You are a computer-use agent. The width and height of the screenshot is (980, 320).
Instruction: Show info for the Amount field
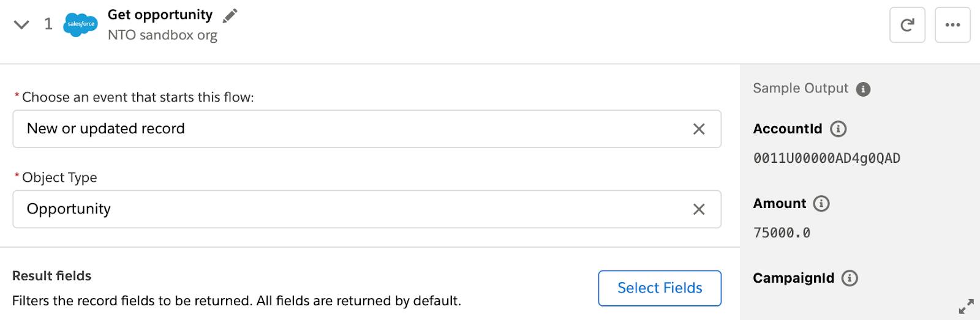[821, 204]
